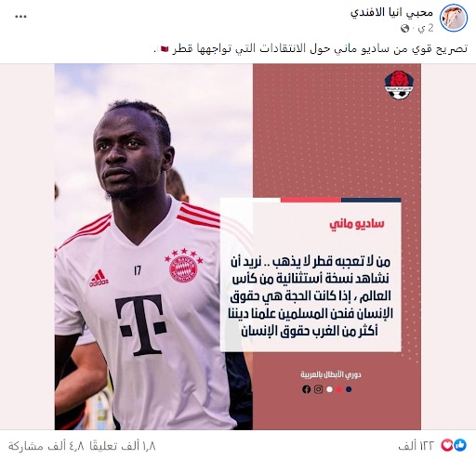476x459 pixels.
Task: Click the lion football badge logo
Action: 395,85
